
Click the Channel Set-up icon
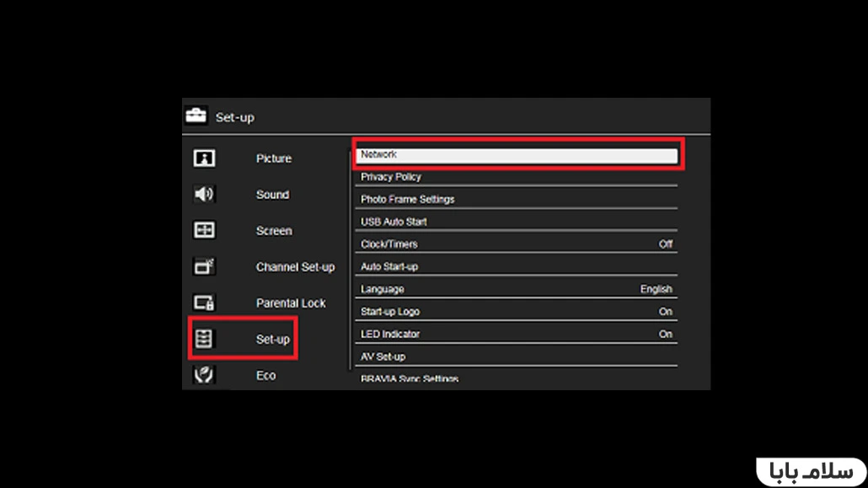pyautogui.click(x=204, y=267)
